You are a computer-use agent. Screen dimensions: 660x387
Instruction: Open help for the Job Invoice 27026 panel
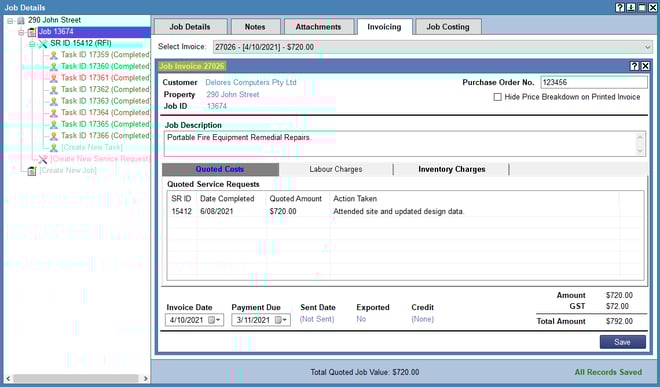[x=634, y=66]
